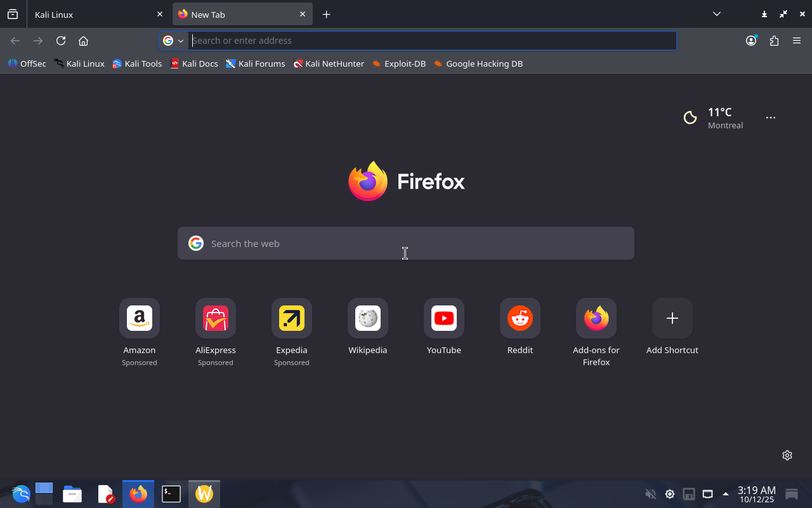Screen dimensions: 812x508
Task: Go to the Home page icon
Action: coord(83,41)
